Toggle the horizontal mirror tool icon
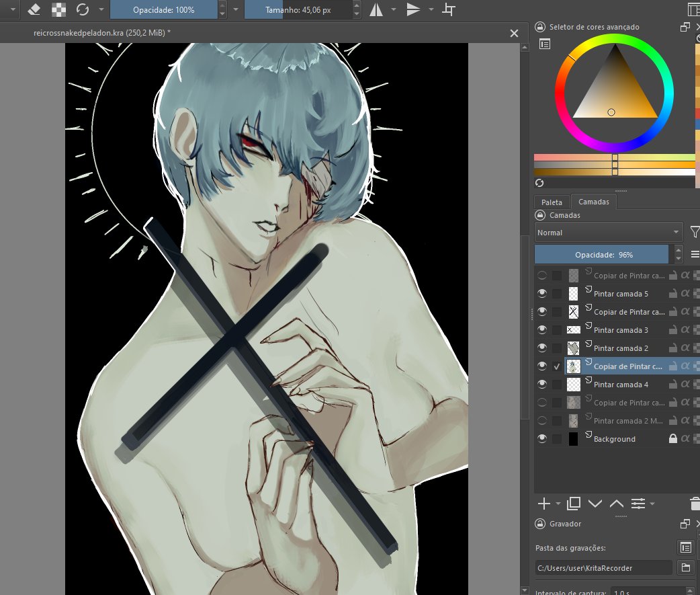The height and width of the screenshot is (595, 700). pyautogui.click(x=376, y=9)
